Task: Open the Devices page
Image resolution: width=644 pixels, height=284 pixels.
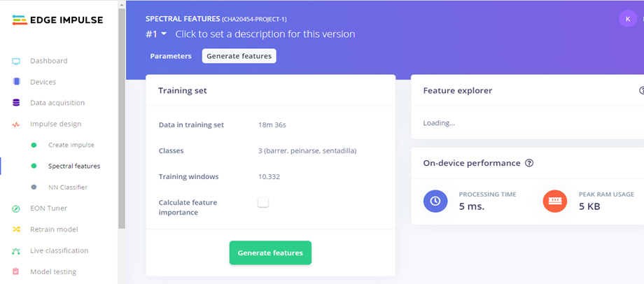Action: (43, 82)
